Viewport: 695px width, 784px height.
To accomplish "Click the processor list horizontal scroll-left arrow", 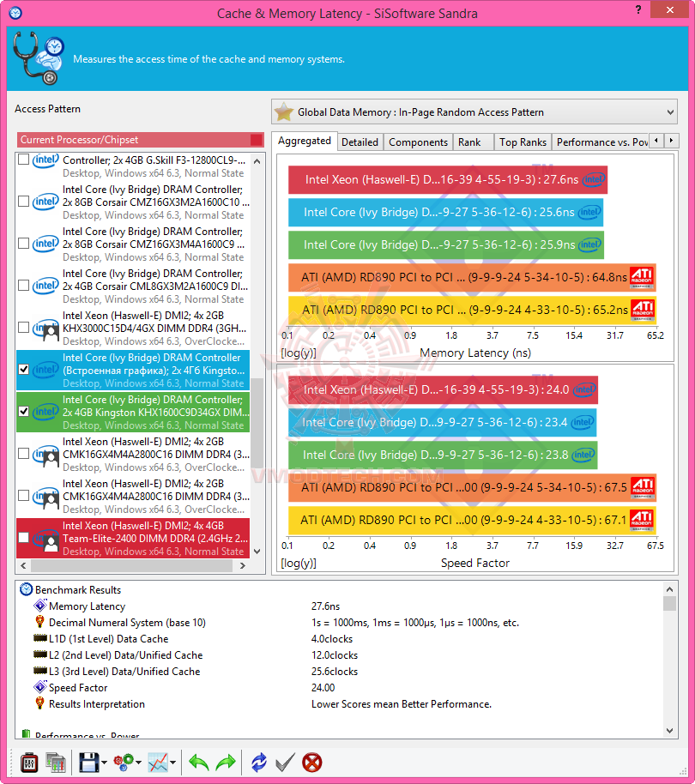I will pyautogui.click(x=23, y=565).
